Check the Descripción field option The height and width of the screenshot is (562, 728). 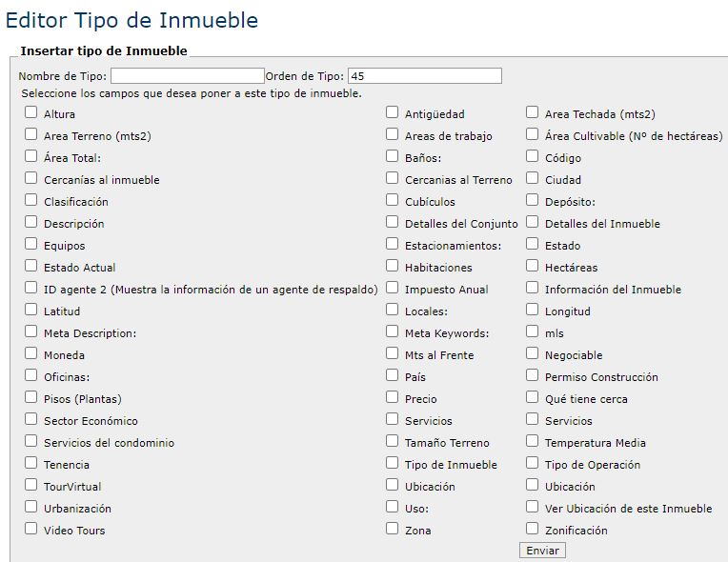31,223
